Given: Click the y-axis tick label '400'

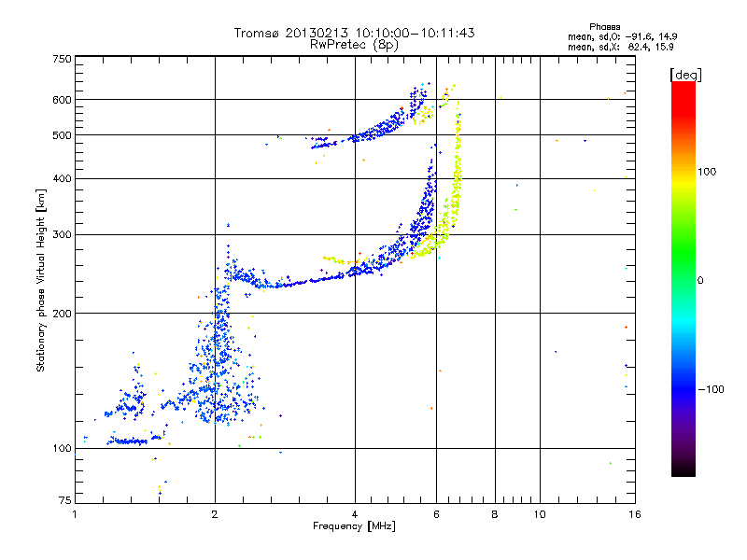Looking at the screenshot, I should pyautogui.click(x=62, y=179).
